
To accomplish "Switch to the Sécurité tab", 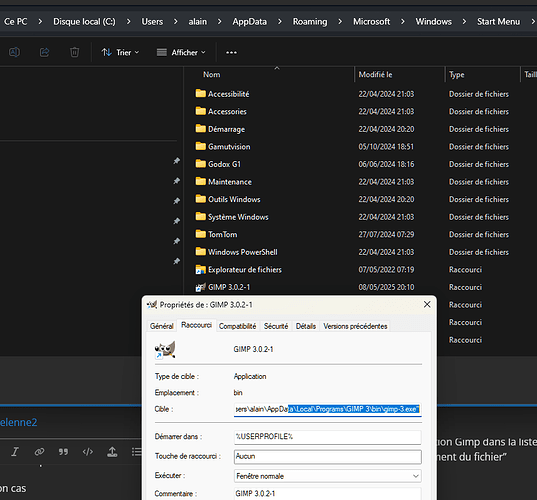I will [x=276, y=326].
